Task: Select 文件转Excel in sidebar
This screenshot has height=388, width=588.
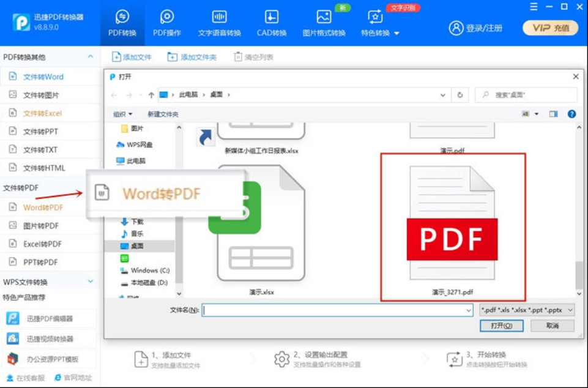Action: click(50, 113)
